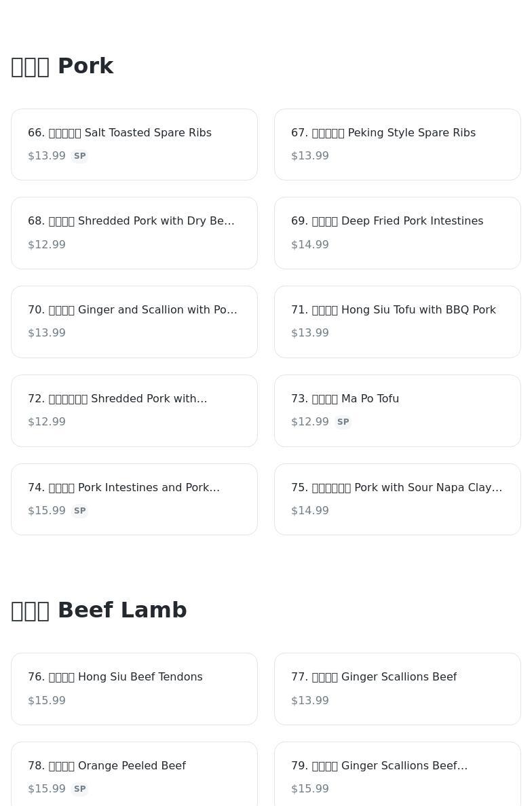Click the SP badge on Salt Toasted Ribs
Viewport: 532px width, 806px height.
79,156
